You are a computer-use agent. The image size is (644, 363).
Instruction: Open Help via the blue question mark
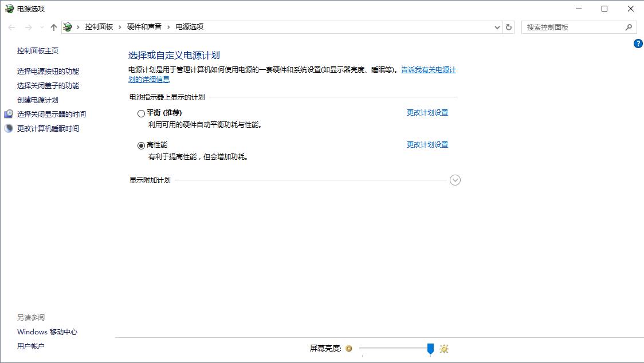pyautogui.click(x=638, y=43)
